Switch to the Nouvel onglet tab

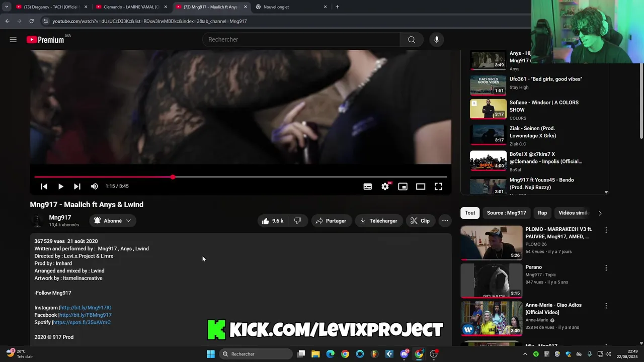tap(291, 7)
